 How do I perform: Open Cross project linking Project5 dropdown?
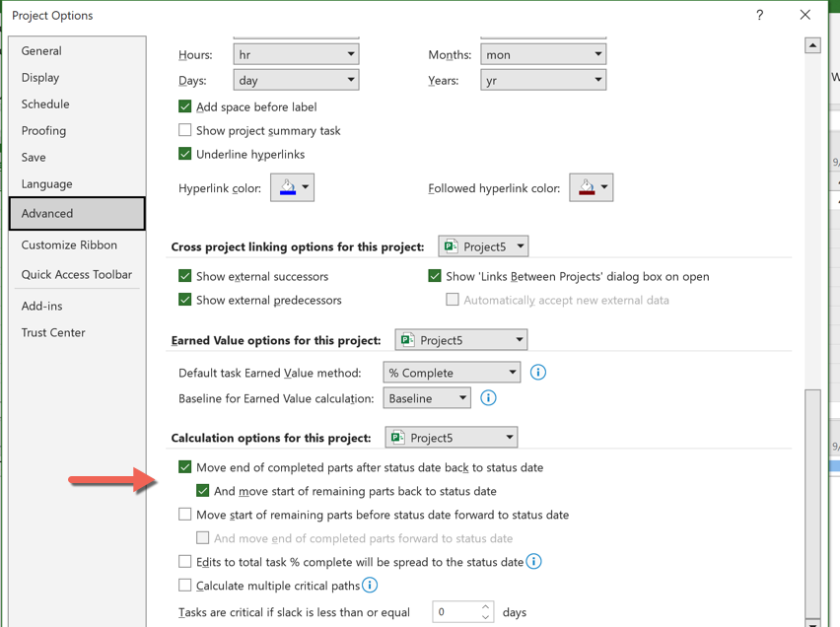(483, 246)
